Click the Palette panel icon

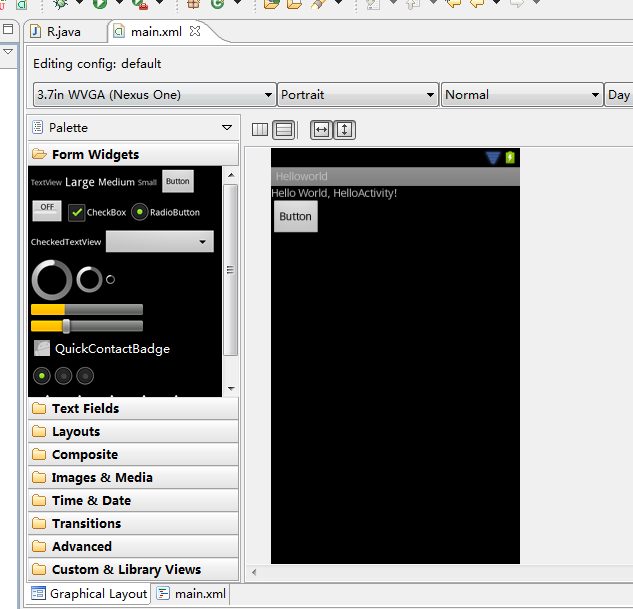point(38,127)
